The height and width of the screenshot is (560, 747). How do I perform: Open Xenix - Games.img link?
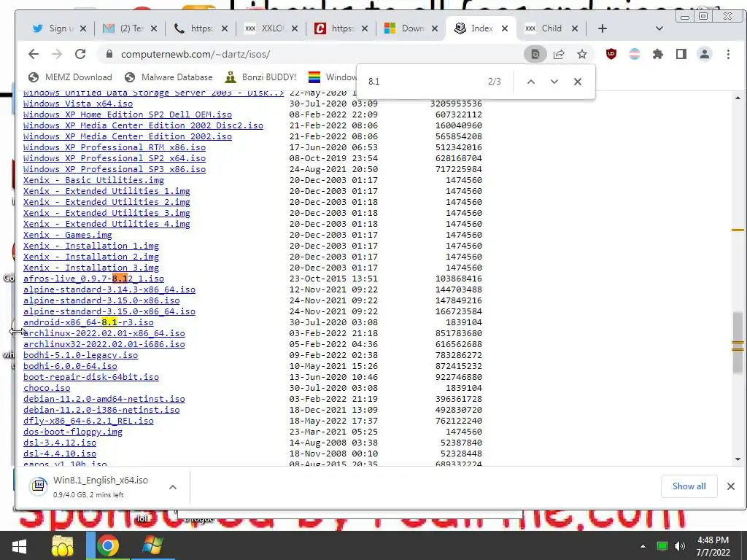(x=68, y=235)
